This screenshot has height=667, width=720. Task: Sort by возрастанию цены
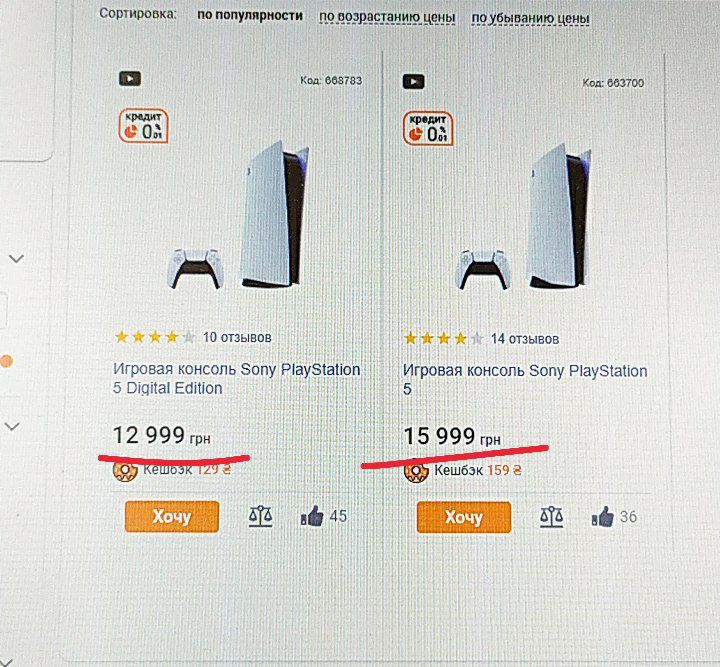387,17
